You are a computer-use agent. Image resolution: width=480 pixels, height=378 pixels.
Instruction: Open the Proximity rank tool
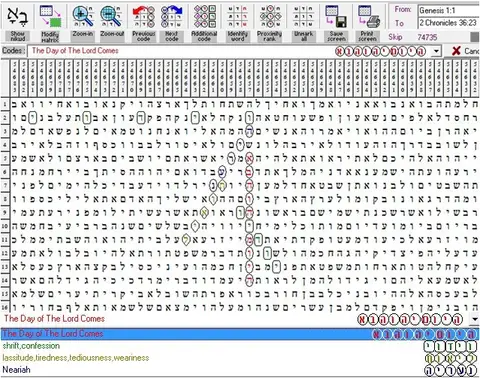[x=269, y=23]
